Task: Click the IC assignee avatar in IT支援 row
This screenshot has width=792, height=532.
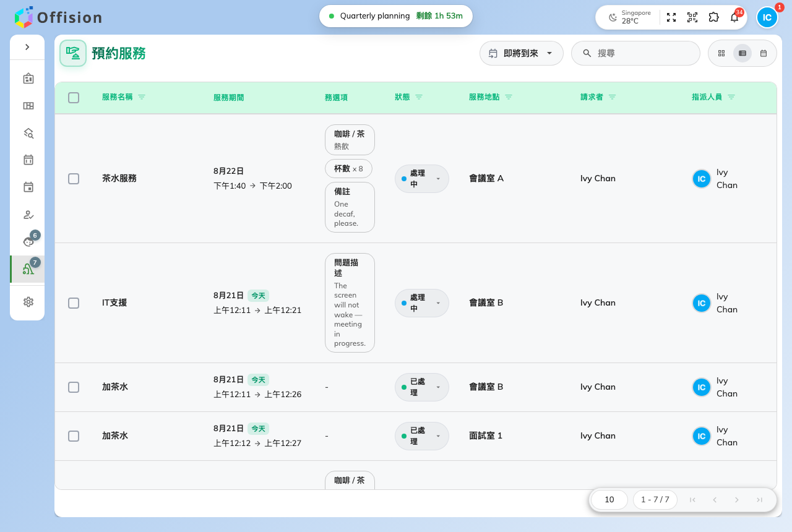Action: (702, 303)
